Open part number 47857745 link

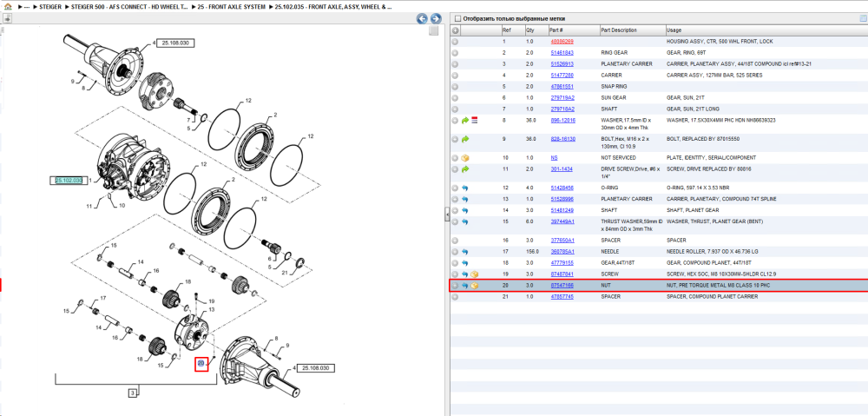562,297
